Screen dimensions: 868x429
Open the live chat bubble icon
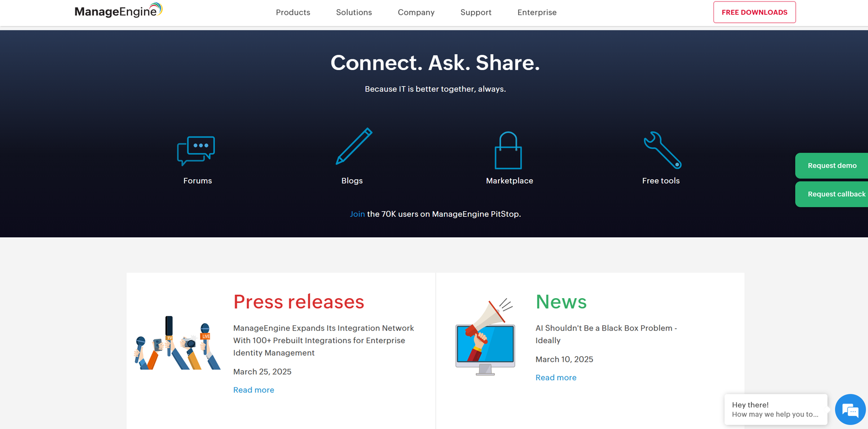(x=850, y=409)
